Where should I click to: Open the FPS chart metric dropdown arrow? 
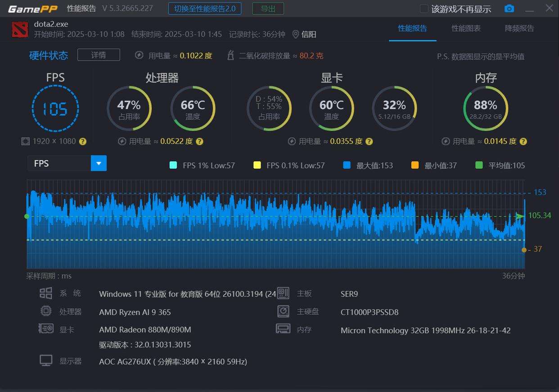pyautogui.click(x=99, y=163)
